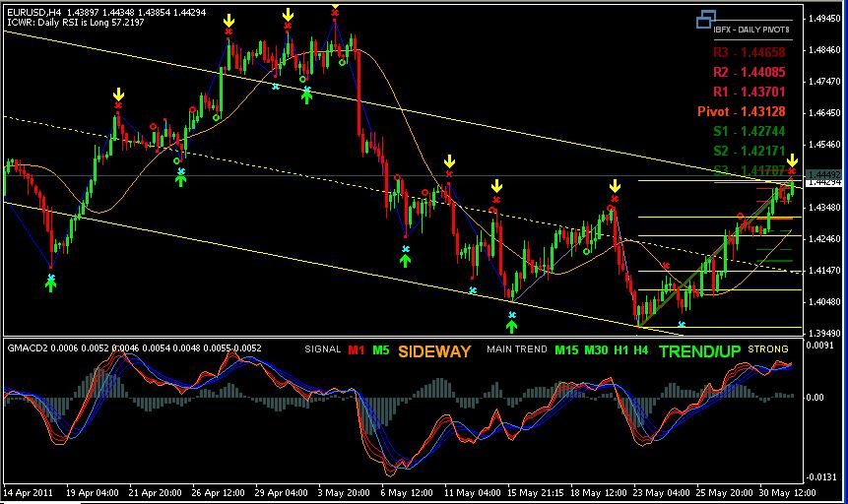This screenshot has width=848, height=504.
Task: Click the GMACD2 indicator values label
Action: point(135,348)
